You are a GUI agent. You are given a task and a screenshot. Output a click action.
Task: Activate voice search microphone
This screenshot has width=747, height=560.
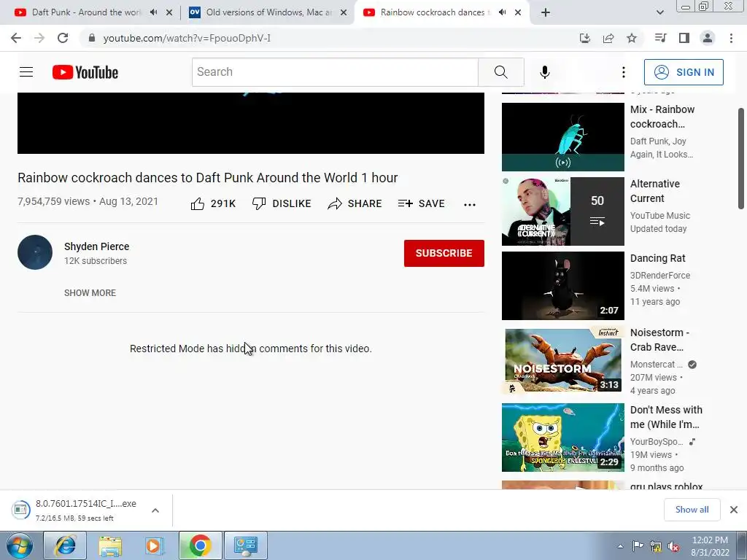(x=544, y=72)
